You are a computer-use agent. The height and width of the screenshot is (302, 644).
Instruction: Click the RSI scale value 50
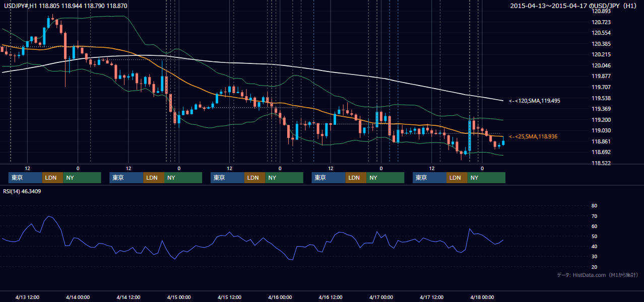594,236
